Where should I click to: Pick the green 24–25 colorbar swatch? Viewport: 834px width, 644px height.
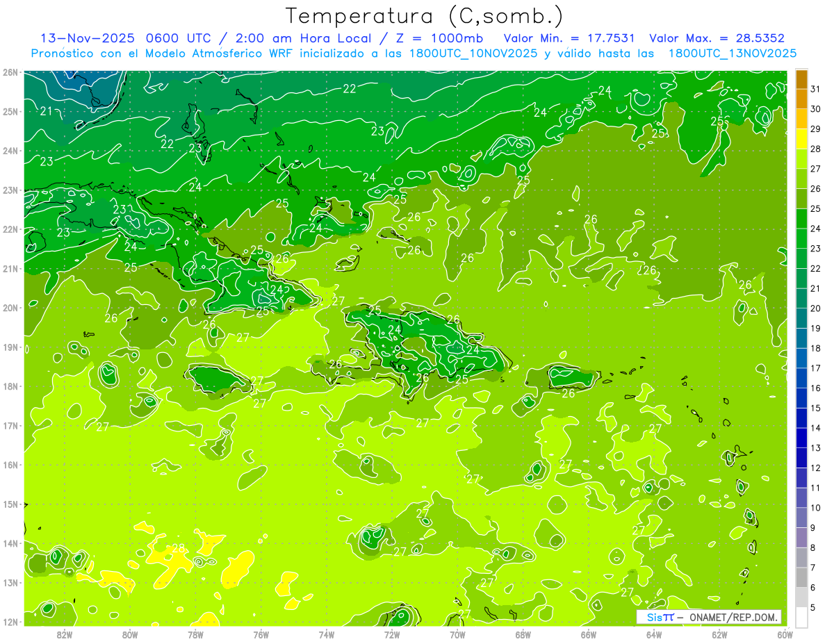(x=801, y=218)
